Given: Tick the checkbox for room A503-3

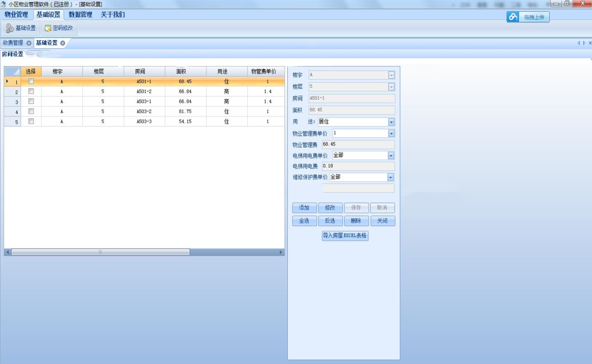Looking at the screenshot, I should point(31,121).
